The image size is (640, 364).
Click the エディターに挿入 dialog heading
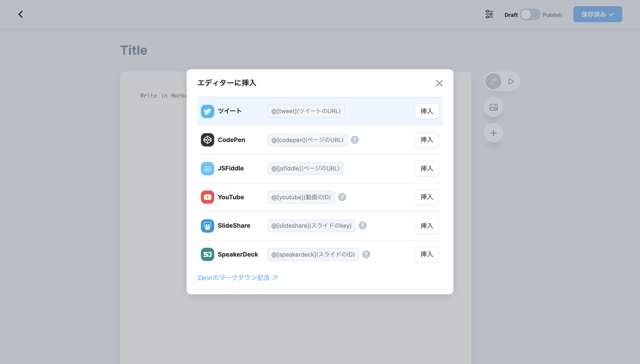click(227, 83)
